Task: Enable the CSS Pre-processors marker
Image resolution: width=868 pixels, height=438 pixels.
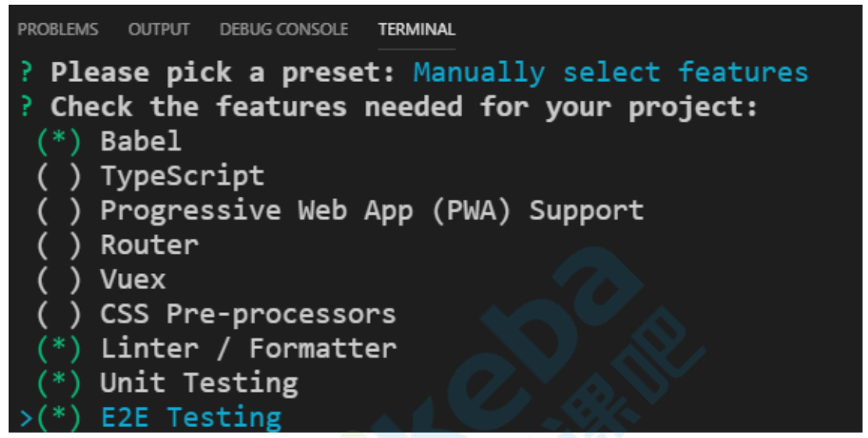Action: 59,315
